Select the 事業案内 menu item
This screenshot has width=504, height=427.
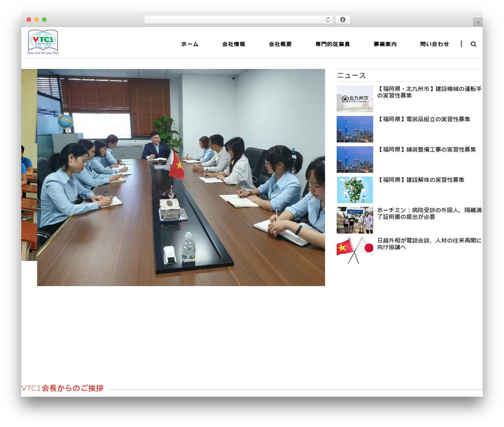(x=385, y=44)
